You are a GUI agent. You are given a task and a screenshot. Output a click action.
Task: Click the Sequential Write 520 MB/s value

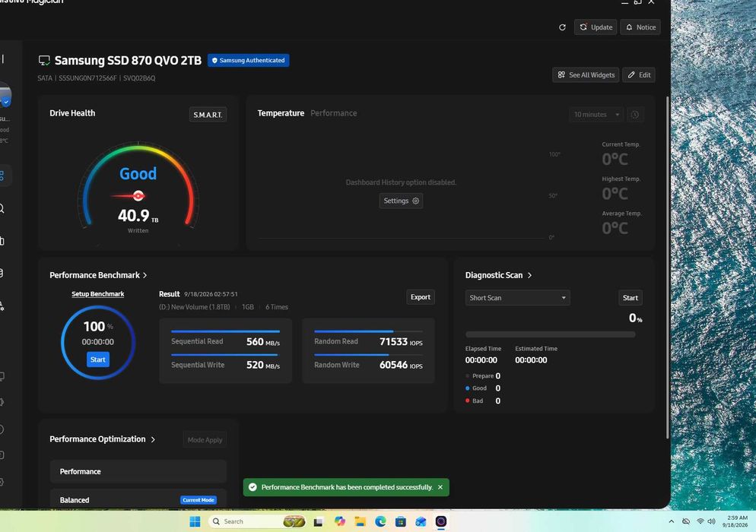(x=262, y=366)
